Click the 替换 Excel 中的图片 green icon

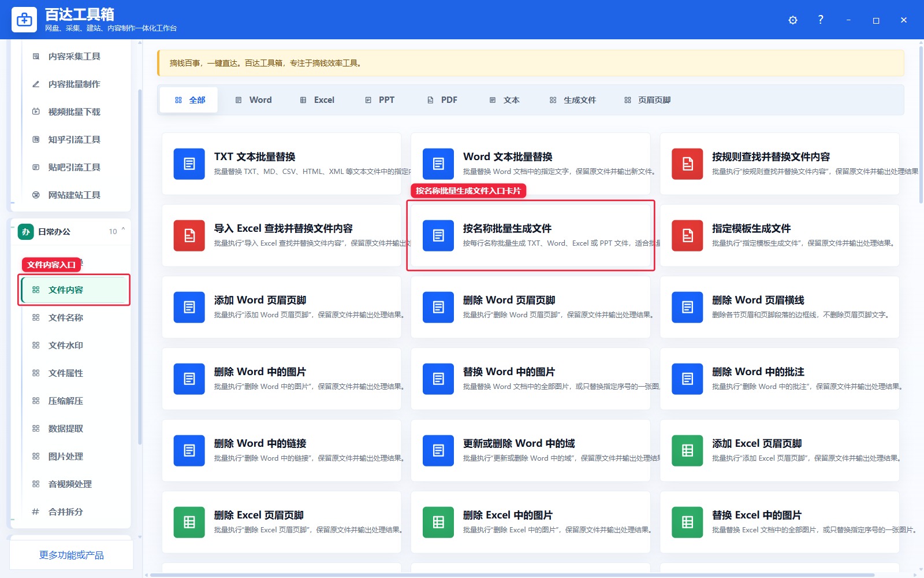[x=687, y=523]
